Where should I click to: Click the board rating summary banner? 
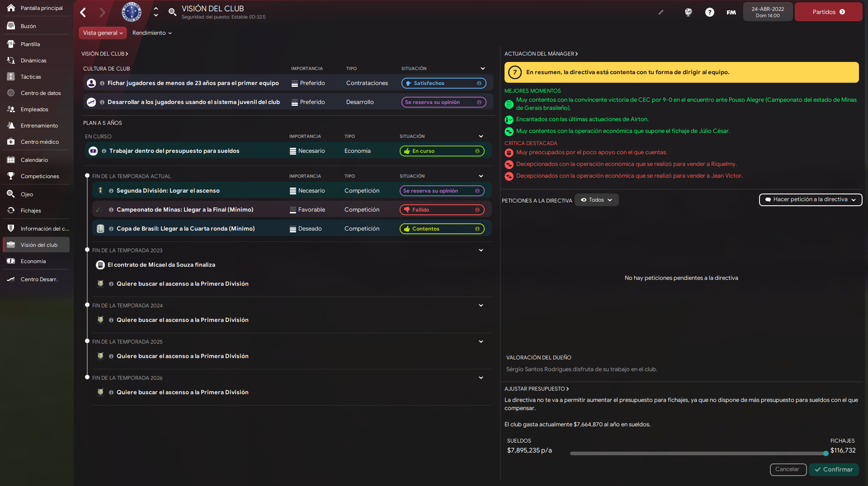coord(681,72)
